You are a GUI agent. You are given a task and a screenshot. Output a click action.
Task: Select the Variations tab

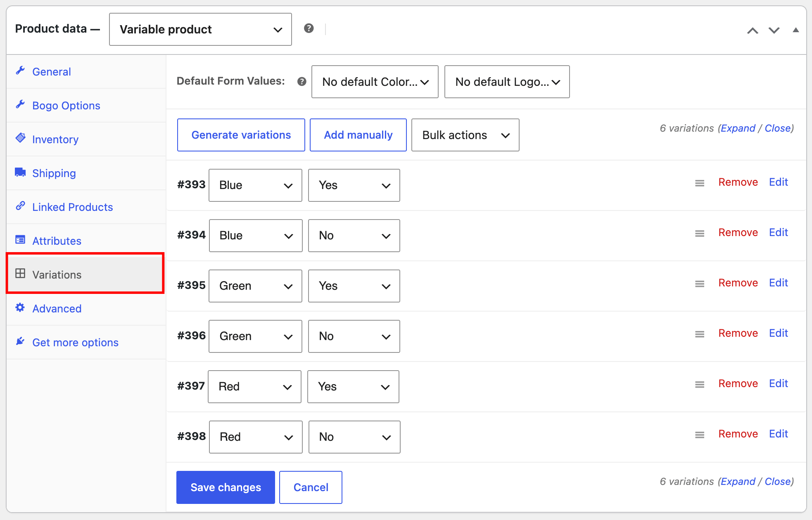(85, 274)
